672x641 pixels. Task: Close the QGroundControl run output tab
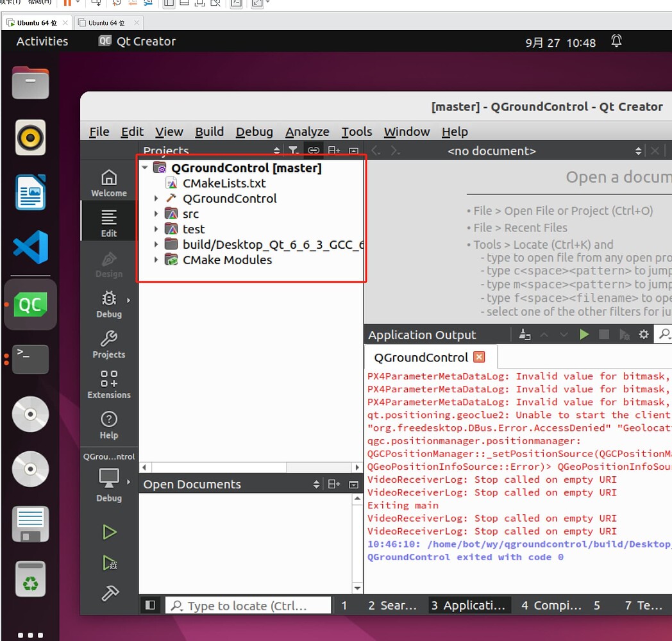click(x=479, y=356)
